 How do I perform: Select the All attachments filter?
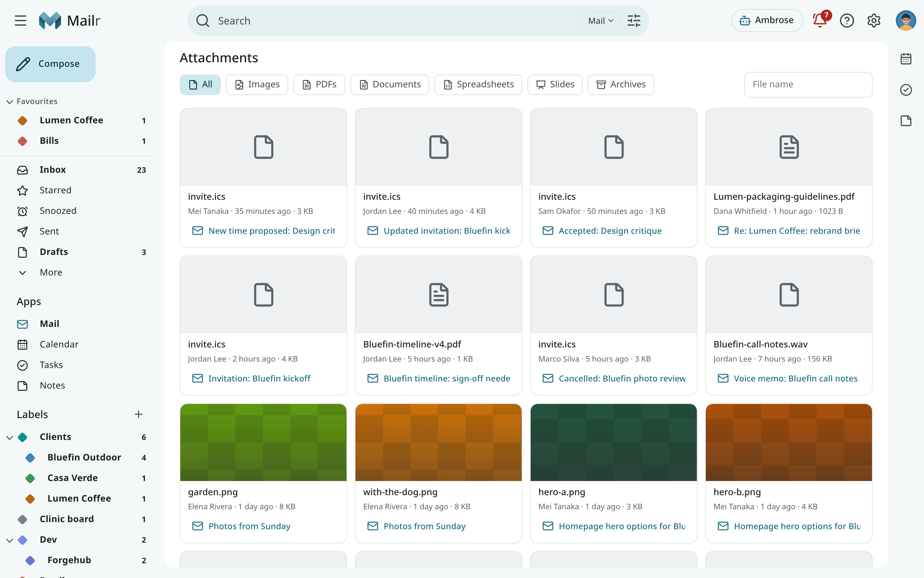click(x=200, y=84)
